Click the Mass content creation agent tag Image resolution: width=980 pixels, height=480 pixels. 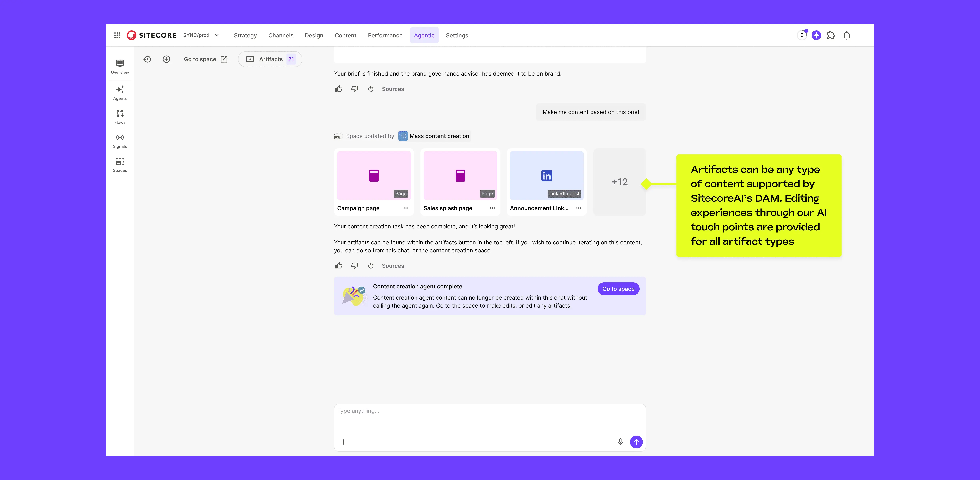point(434,136)
